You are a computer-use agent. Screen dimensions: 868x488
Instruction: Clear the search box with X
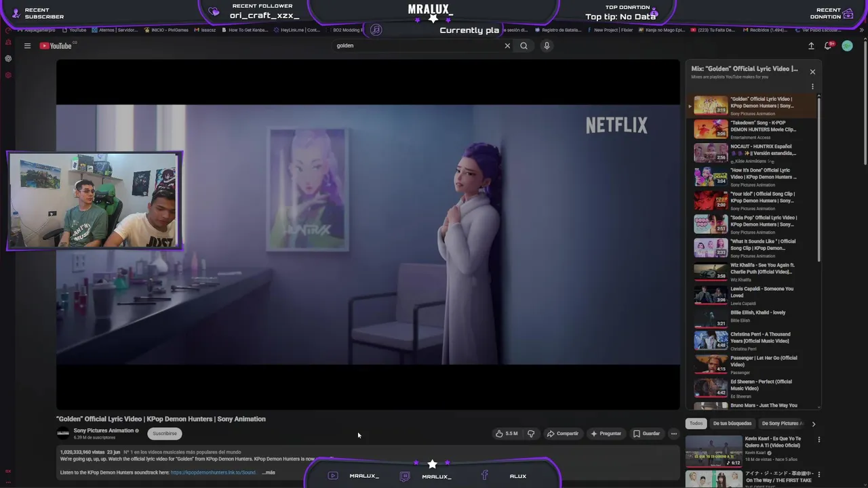click(x=507, y=45)
